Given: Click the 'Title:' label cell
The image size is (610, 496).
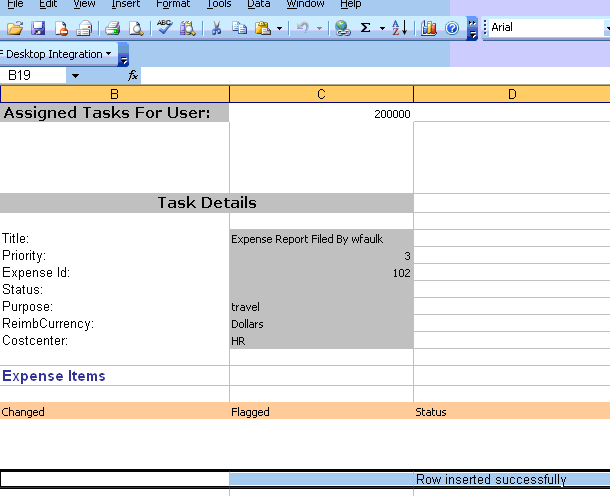Looking at the screenshot, I should click(x=114, y=238).
